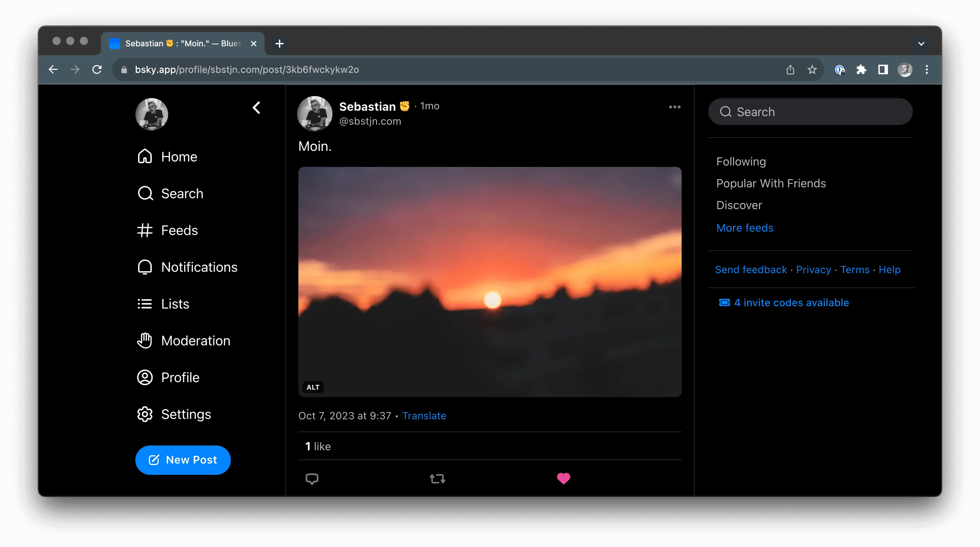Collapse the sidebar with the back chevron
Screen dimensions: 980x547
pos(256,108)
